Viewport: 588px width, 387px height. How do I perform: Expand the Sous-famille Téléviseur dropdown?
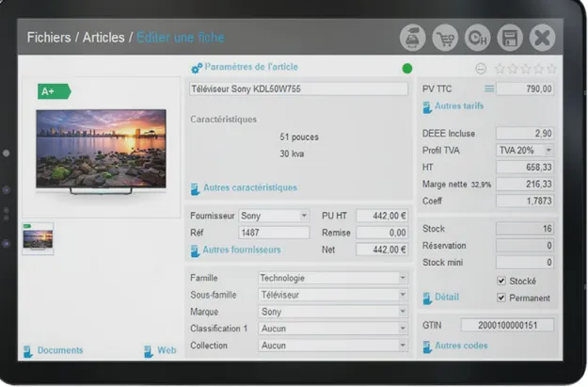pyautogui.click(x=403, y=295)
